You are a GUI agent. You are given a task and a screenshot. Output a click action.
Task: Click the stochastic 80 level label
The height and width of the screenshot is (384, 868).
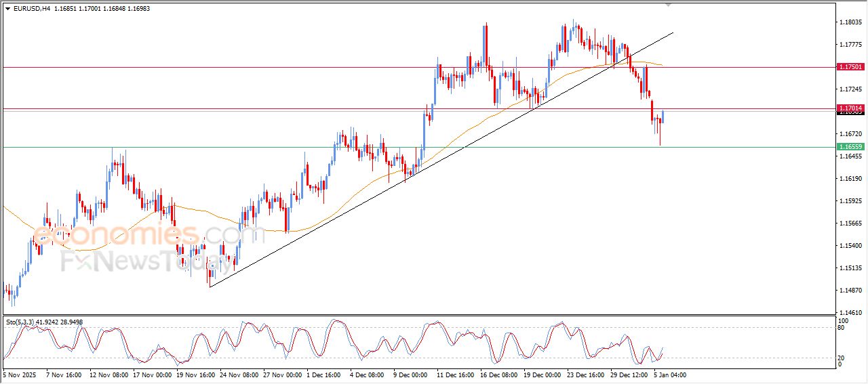tap(842, 328)
